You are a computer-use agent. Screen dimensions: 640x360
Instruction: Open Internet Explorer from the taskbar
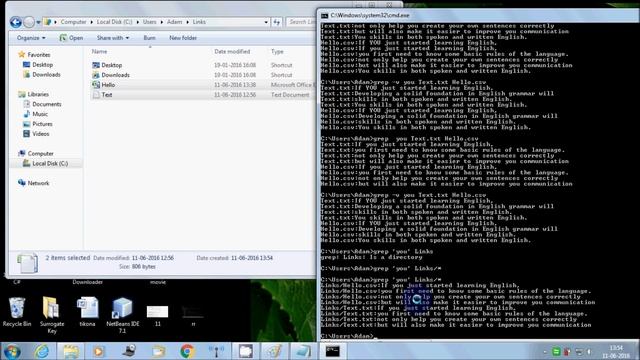click(42, 351)
